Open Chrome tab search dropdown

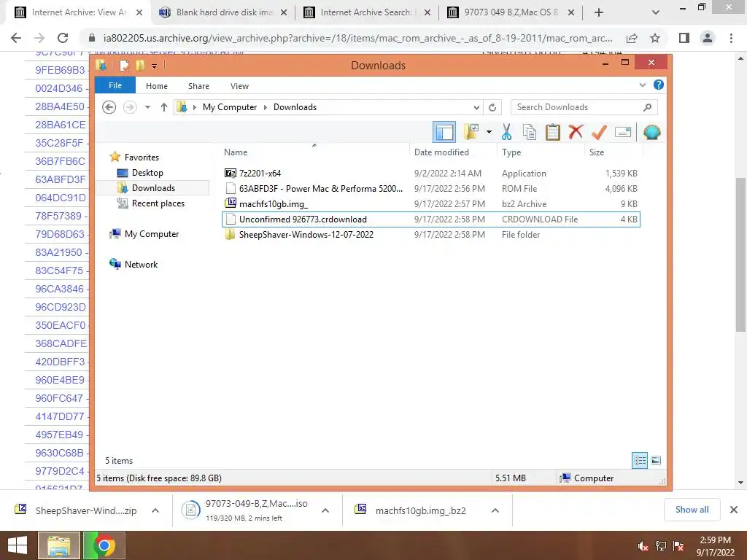click(x=656, y=13)
